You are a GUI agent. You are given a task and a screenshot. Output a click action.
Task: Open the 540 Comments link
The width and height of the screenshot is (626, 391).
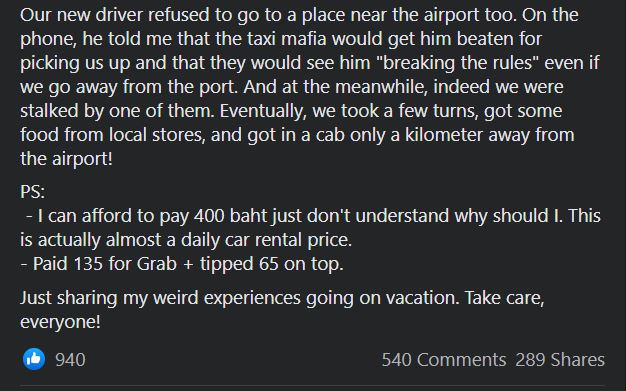[x=444, y=359]
